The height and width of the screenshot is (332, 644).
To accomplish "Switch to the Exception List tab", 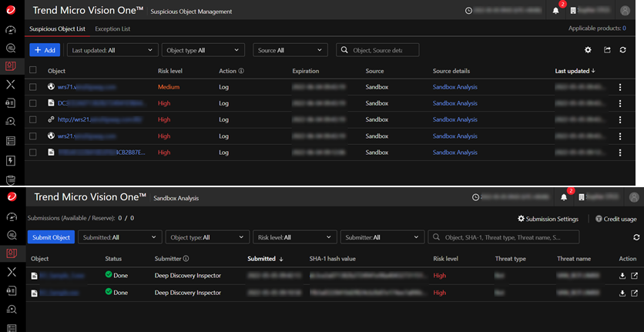I will point(112,29).
